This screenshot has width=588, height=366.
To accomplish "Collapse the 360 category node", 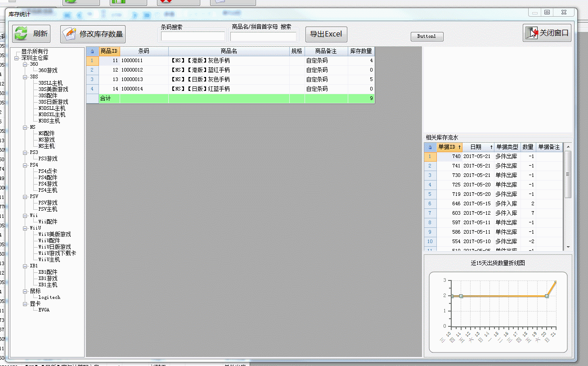I will tap(26, 64).
